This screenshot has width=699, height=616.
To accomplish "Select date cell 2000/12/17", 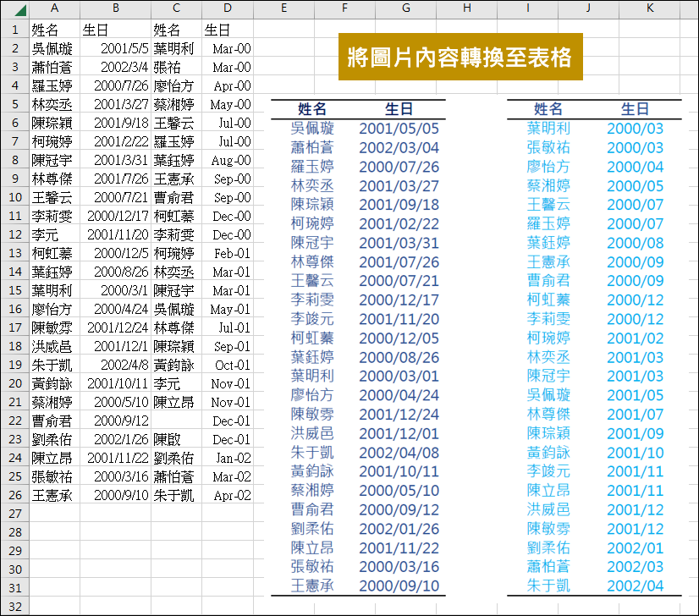I will (115, 216).
